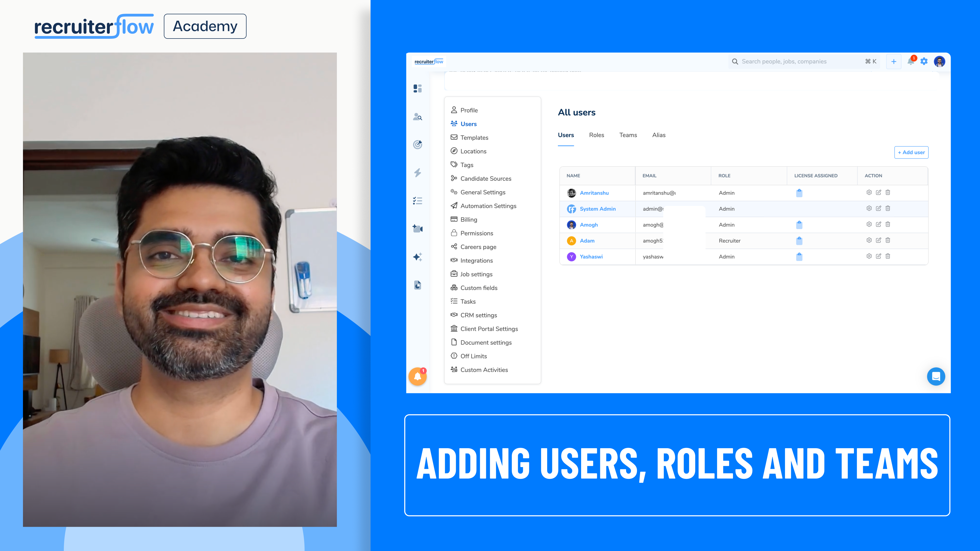Open the lightning bolt automation sidebar icon
This screenshot has width=980, height=551.
pos(417,173)
